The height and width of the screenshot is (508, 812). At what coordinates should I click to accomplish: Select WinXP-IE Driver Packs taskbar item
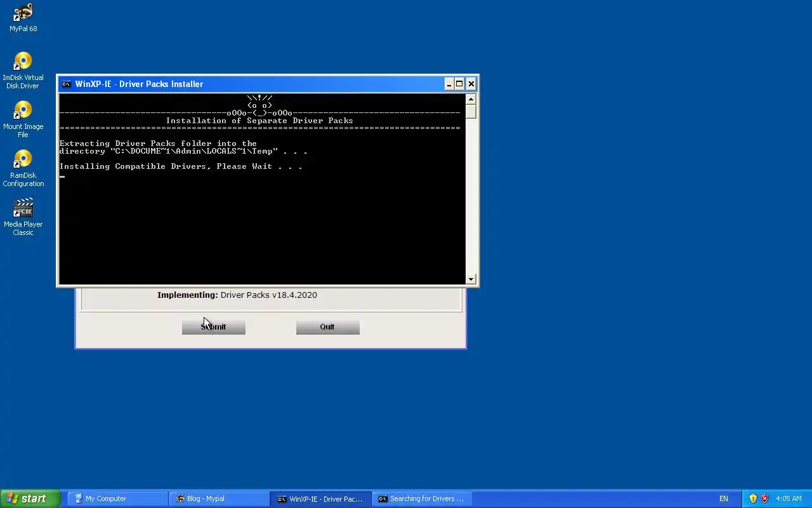pyautogui.click(x=321, y=498)
